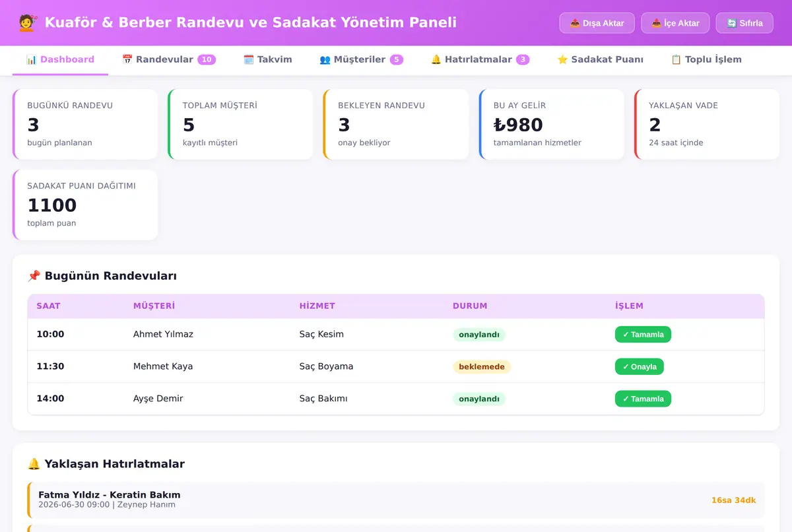
Task: Click the Saç Kesim service cell
Action: (x=321, y=335)
